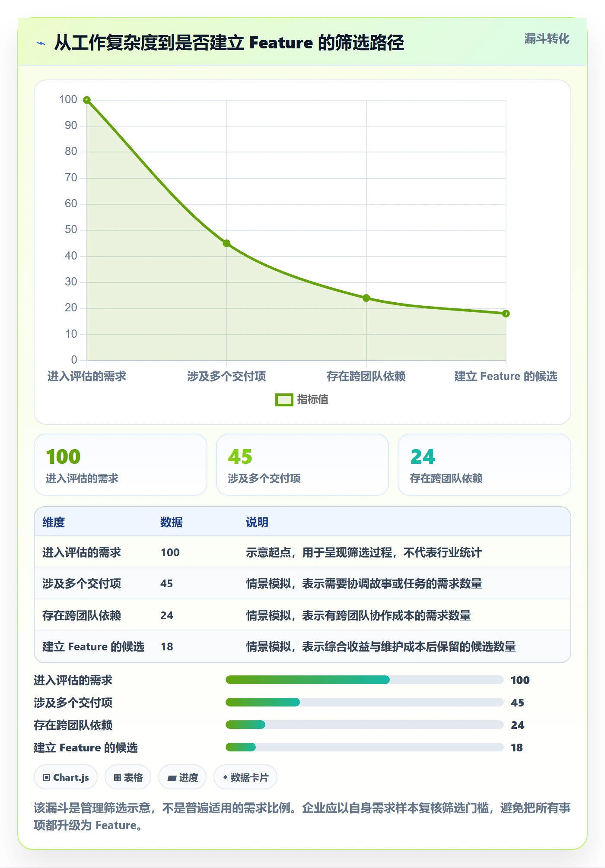
Task: Click the 表格 tag
Action: pyautogui.click(x=128, y=777)
